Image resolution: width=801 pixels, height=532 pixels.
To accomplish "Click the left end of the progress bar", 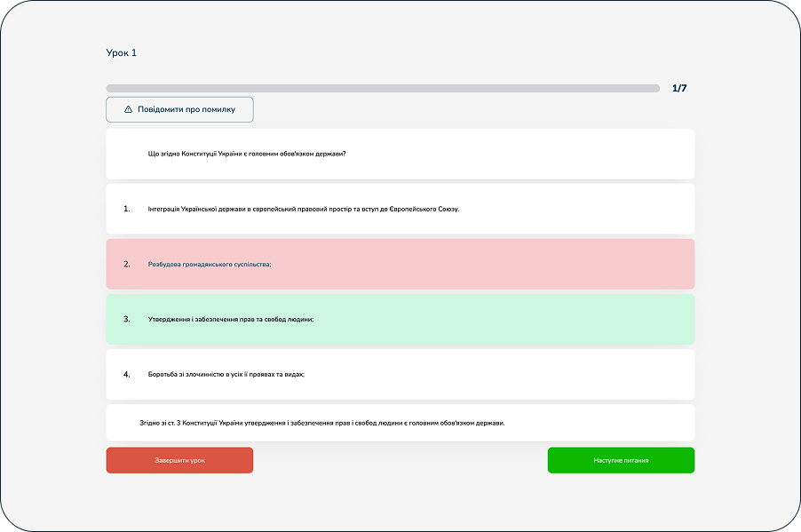I will (x=111, y=89).
